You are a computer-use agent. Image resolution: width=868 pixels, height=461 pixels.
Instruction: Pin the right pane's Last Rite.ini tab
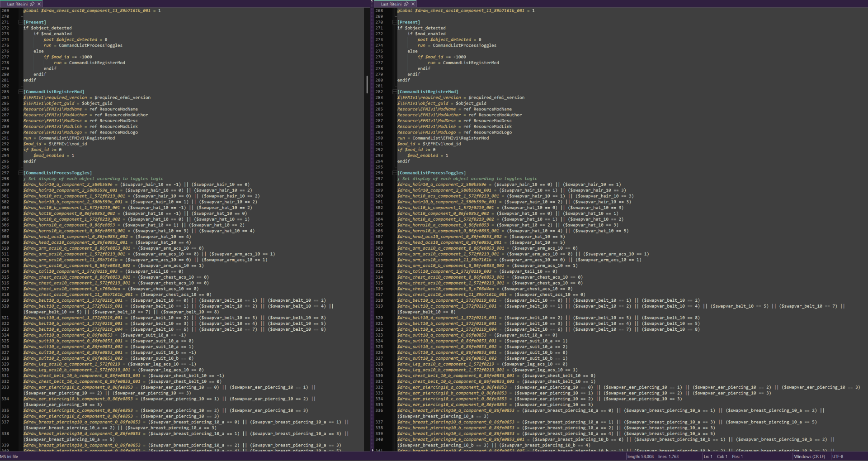pos(406,4)
